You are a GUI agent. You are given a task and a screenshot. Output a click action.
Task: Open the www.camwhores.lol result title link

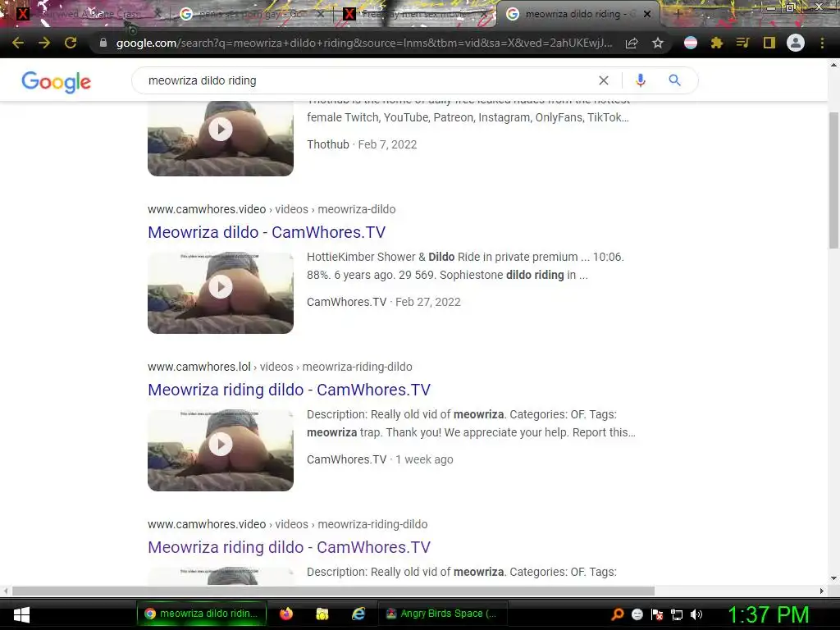pos(290,390)
